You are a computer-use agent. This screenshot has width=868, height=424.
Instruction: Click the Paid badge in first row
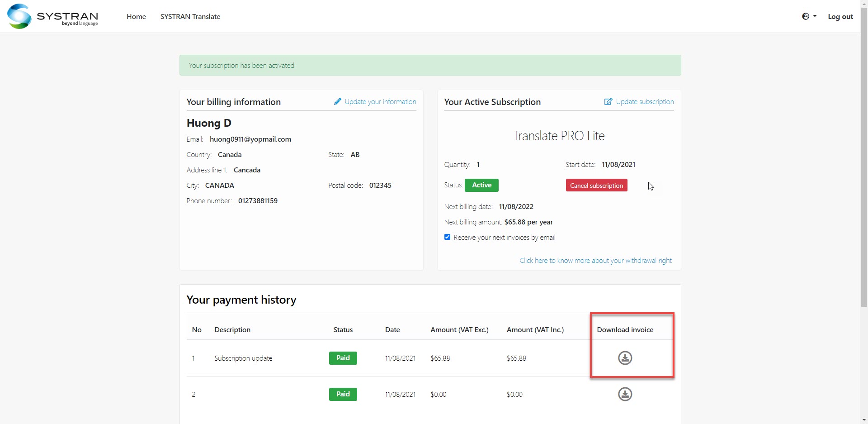[343, 358]
